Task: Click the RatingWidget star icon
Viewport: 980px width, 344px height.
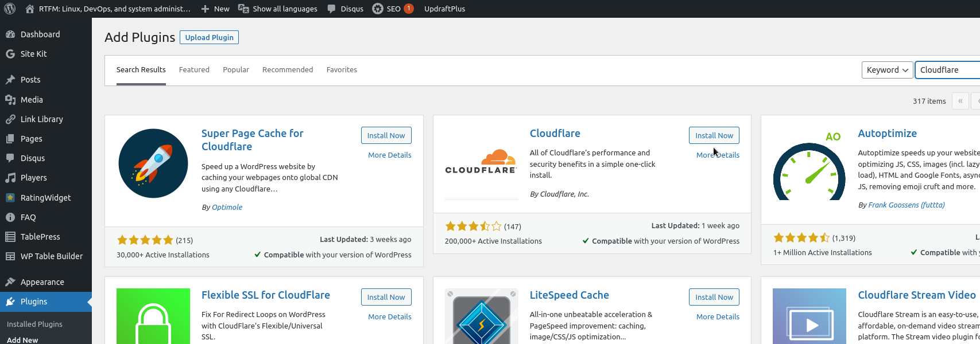Action: pos(10,198)
